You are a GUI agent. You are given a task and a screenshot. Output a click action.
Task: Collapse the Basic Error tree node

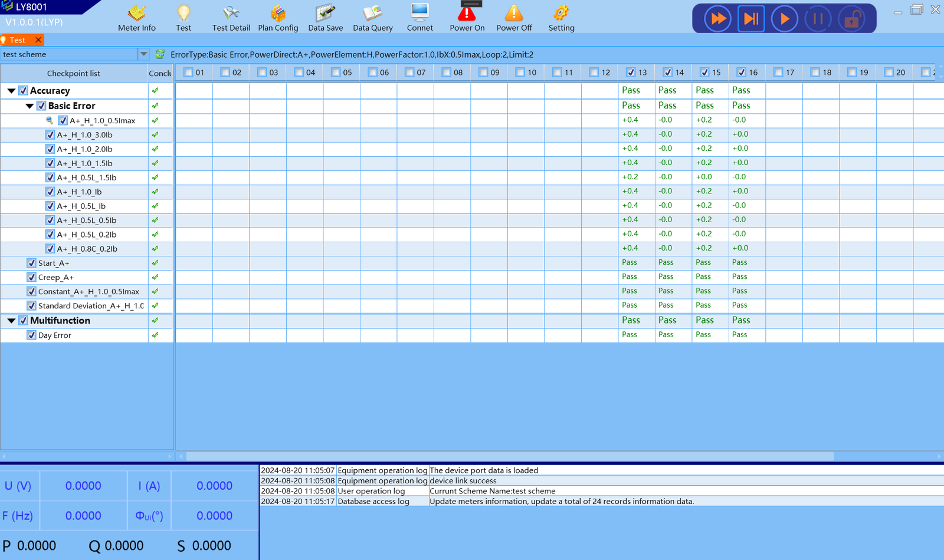click(x=29, y=106)
